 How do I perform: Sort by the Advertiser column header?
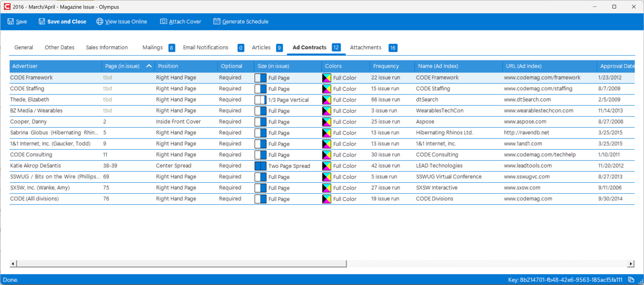(x=56, y=66)
